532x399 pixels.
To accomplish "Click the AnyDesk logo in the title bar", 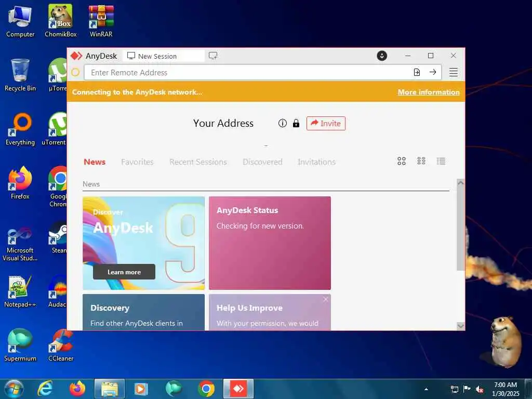I will (76, 56).
